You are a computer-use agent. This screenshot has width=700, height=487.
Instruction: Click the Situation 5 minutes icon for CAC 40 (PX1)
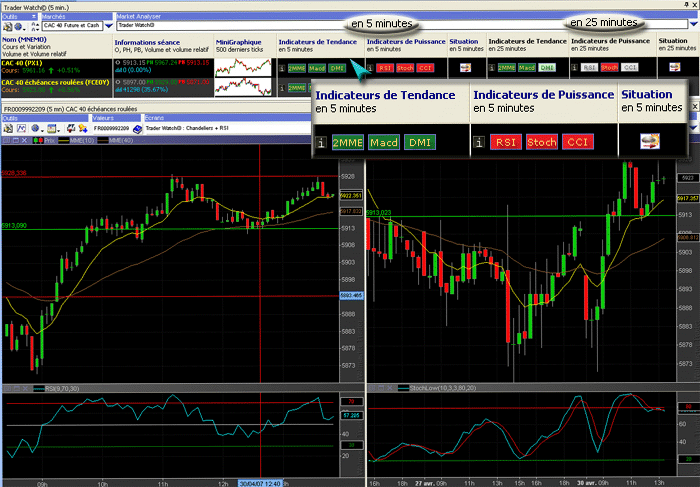click(x=465, y=68)
